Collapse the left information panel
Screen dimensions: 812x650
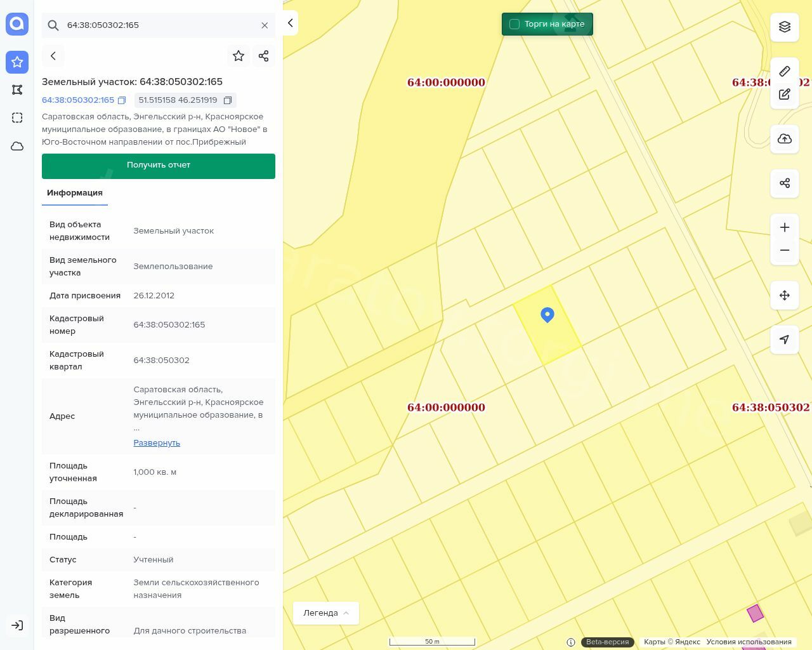(x=290, y=23)
